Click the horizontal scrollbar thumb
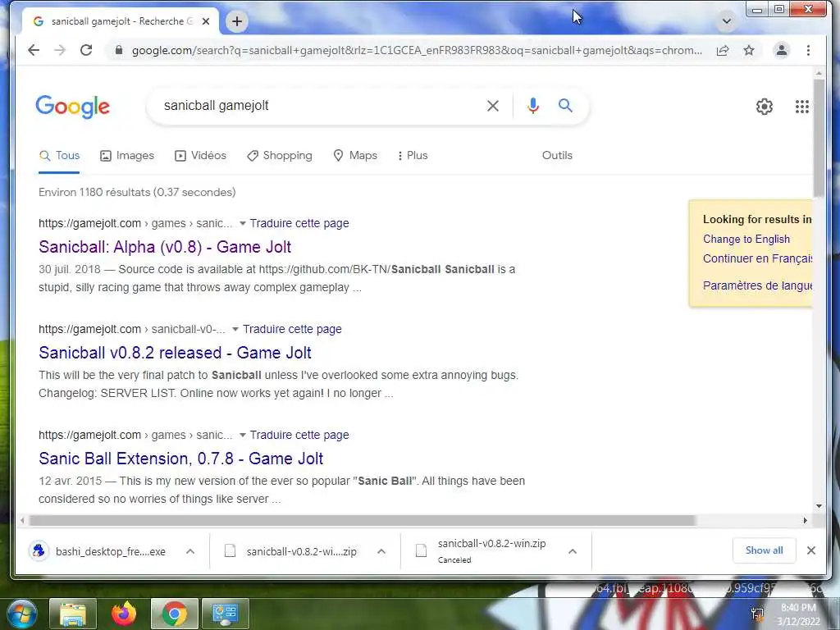840x630 pixels. [362, 521]
